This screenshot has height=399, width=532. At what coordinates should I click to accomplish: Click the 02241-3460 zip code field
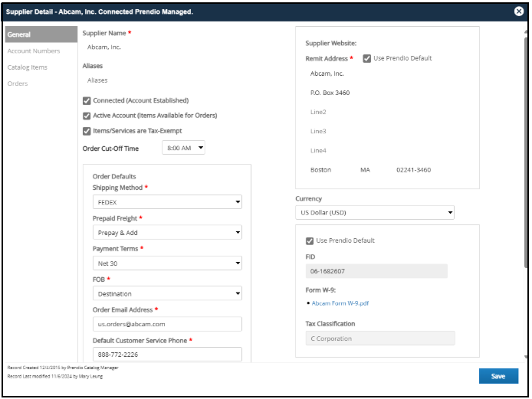(x=414, y=170)
